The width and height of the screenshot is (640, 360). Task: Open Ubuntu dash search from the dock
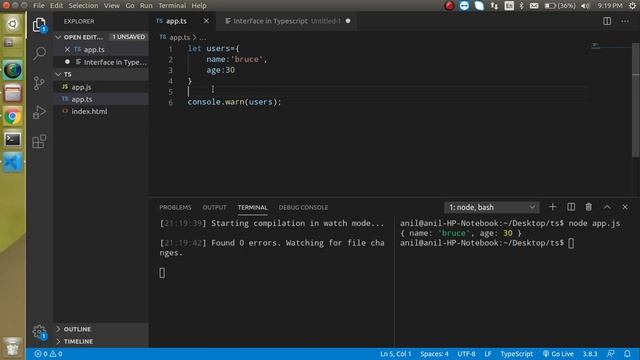[13, 24]
